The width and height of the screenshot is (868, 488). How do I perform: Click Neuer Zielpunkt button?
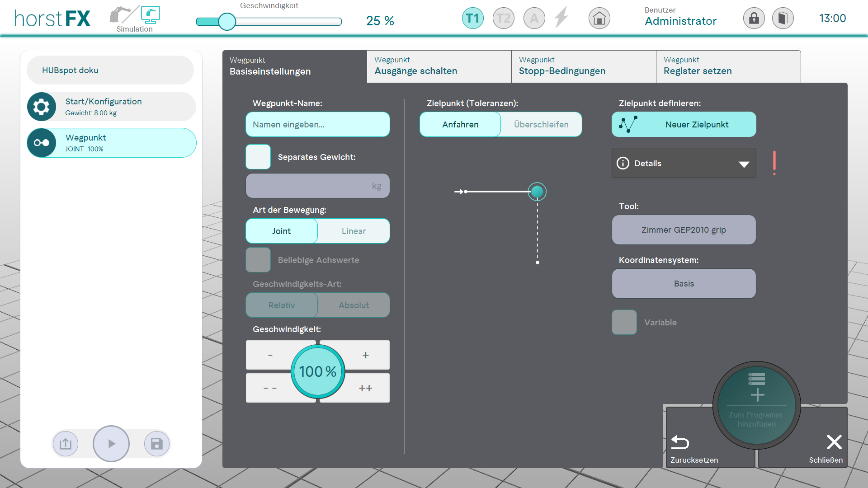pyautogui.click(x=684, y=124)
